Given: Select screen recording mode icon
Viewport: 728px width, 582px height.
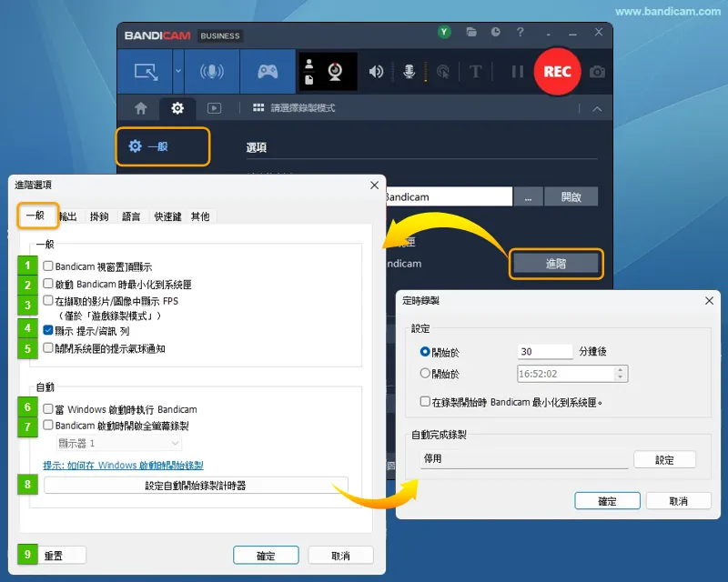Looking at the screenshot, I should tap(146, 72).
